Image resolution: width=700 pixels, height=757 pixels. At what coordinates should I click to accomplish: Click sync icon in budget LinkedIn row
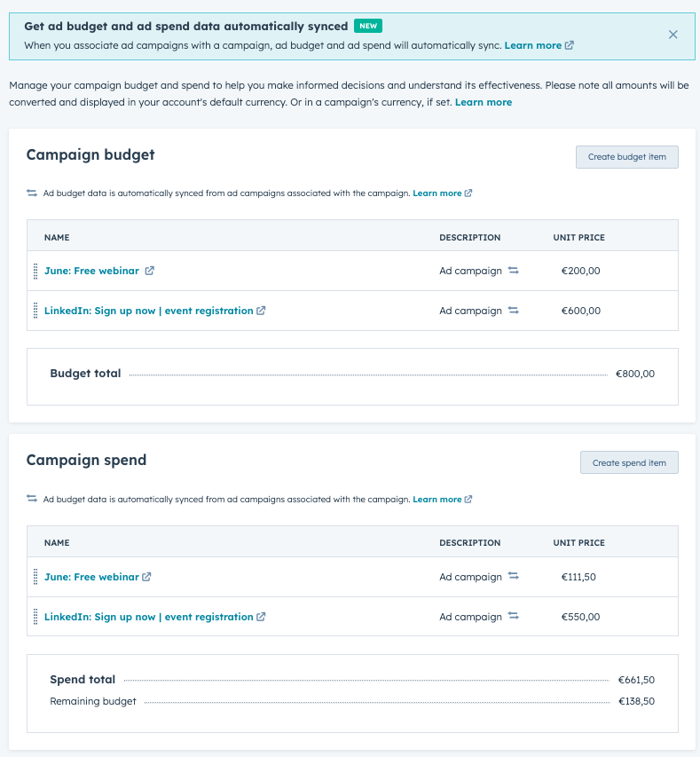(514, 311)
